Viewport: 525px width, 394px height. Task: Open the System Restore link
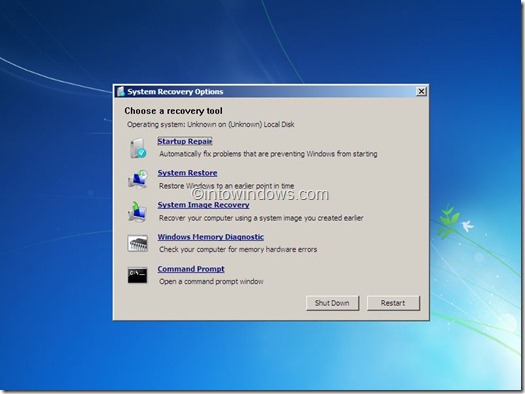188,173
